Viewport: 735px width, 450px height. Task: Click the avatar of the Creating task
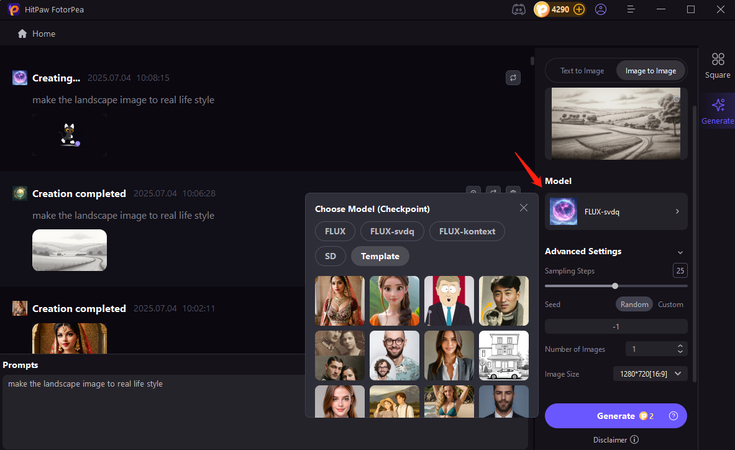coord(20,78)
